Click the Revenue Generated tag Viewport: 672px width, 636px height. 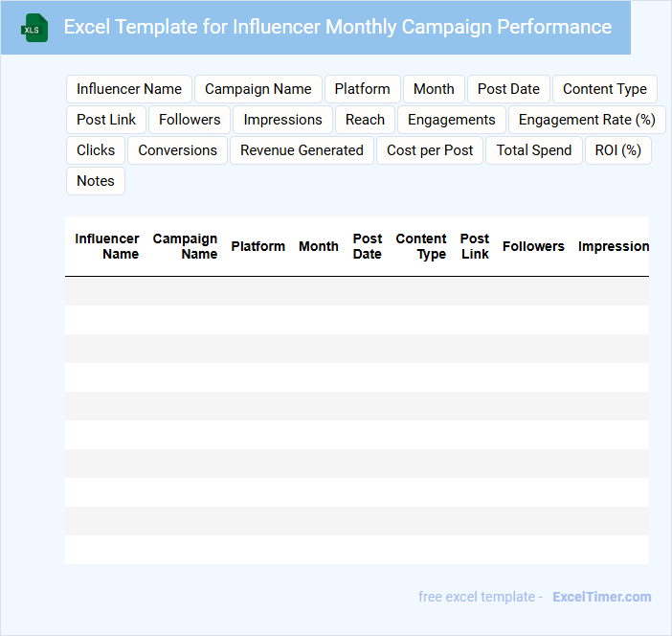click(x=302, y=150)
